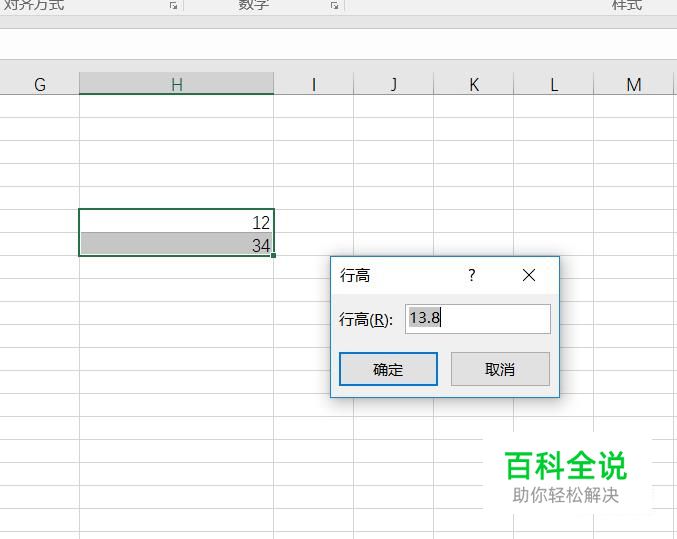Click the fill handle of the selected range

click(x=274, y=256)
